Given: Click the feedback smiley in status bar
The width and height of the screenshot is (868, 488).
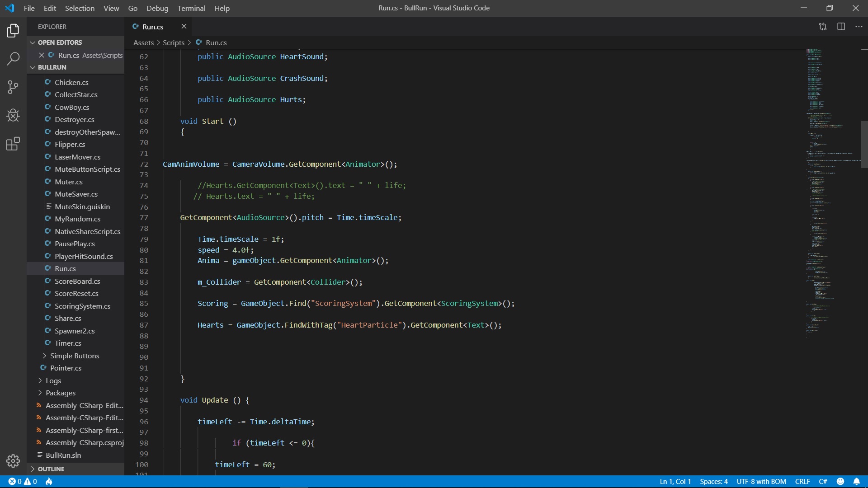Looking at the screenshot, I should click(840, 482).
